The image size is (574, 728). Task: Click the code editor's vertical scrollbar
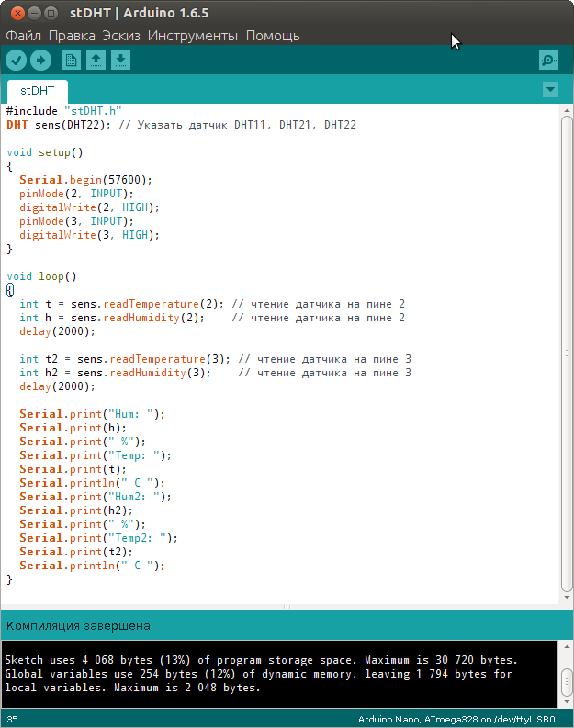[567, 349]
